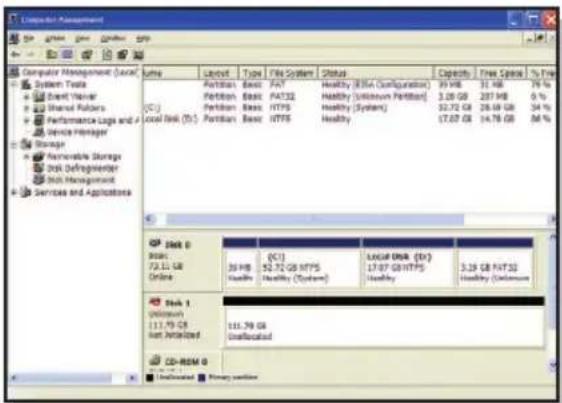Image resolution: width=562 pixels, height=403 pixels.
Task: Open the File menu
Action: [x=29, y=38]
